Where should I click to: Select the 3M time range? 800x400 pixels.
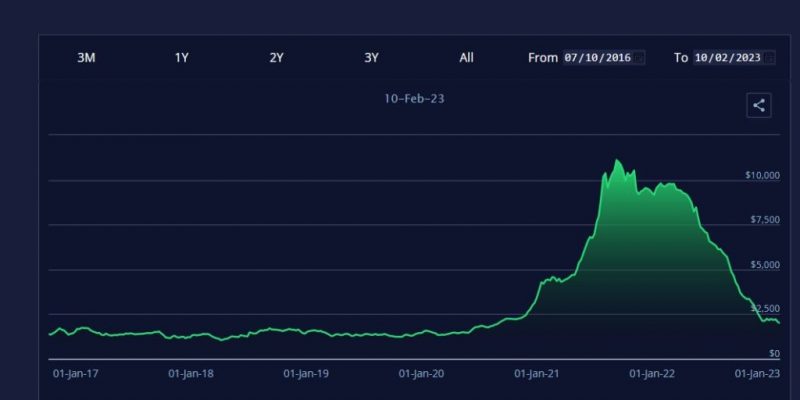86,58
